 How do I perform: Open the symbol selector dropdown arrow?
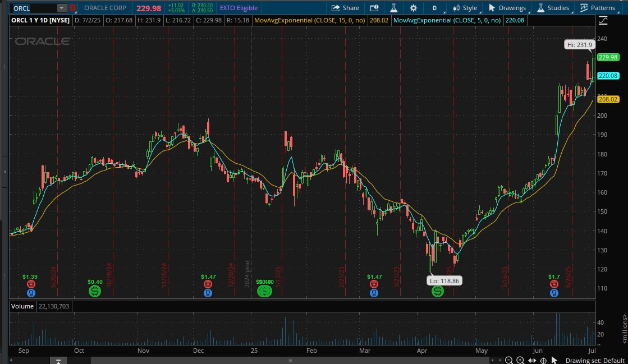click(x=61, y=8)
